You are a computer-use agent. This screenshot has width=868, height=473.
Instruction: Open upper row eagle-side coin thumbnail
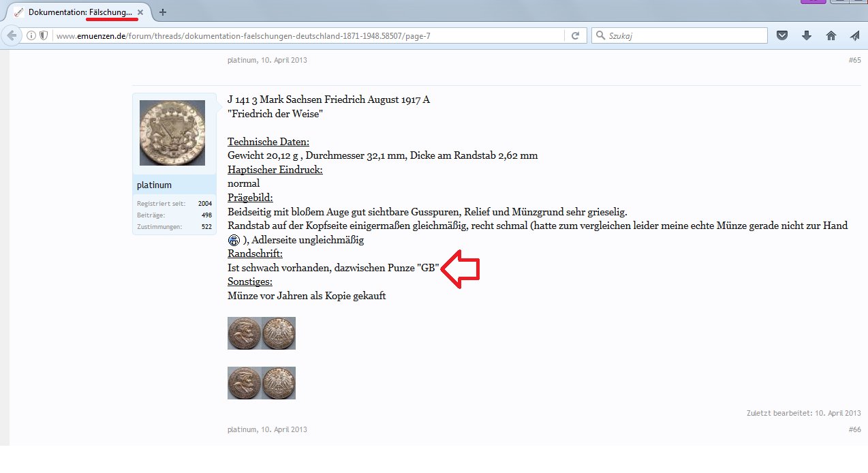click(279, 333)
